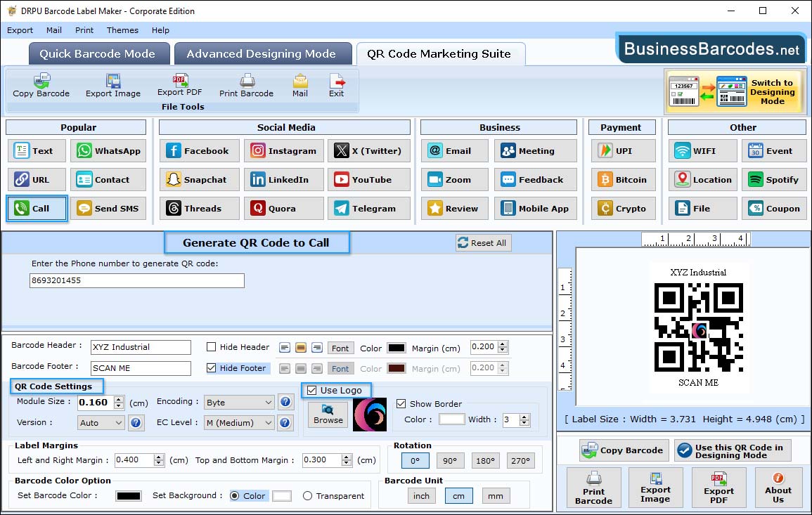
Task: Open the Encoding dropdown
Action: pos(239,402)
